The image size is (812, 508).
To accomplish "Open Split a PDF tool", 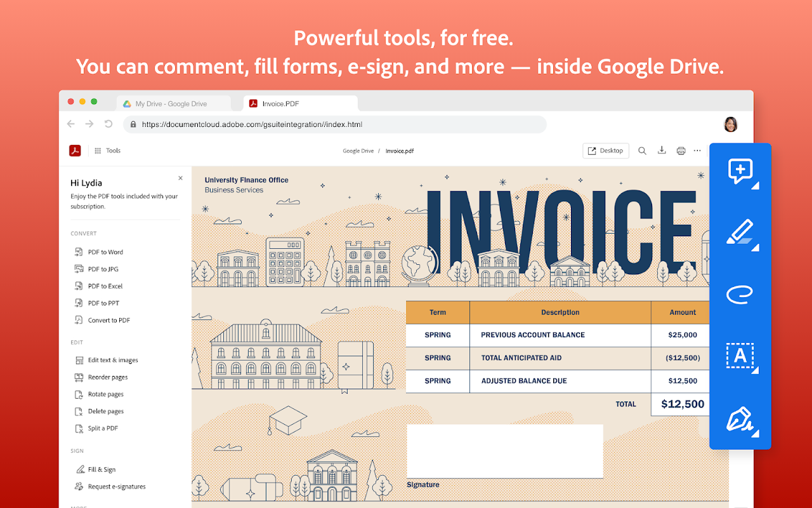I will [x=96, y=429].
